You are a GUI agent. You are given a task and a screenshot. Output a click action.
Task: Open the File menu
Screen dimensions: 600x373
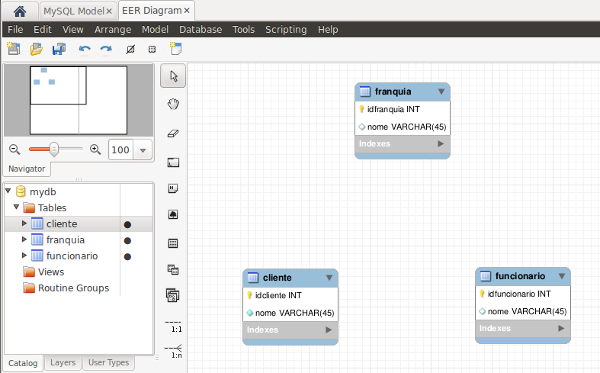pos(15,29)
